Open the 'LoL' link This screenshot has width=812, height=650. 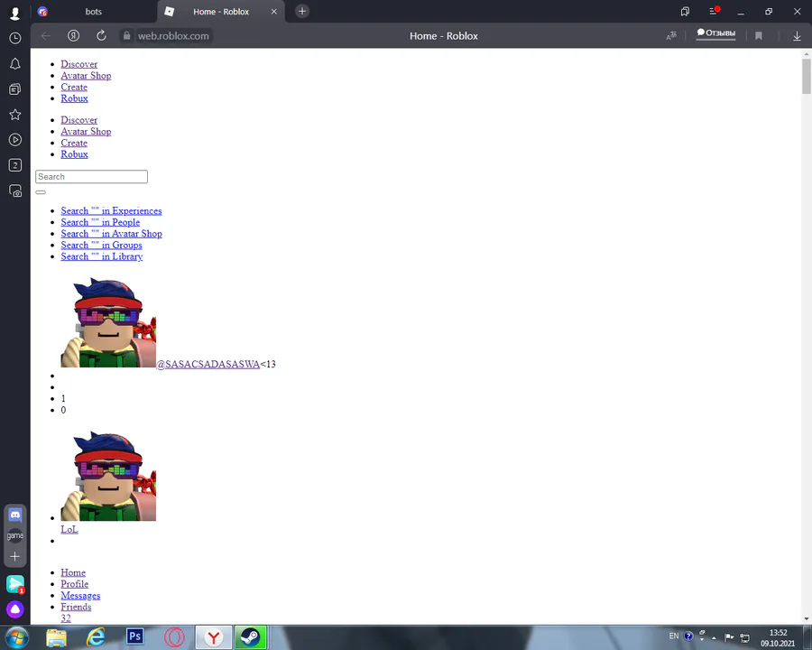(69, 529)
